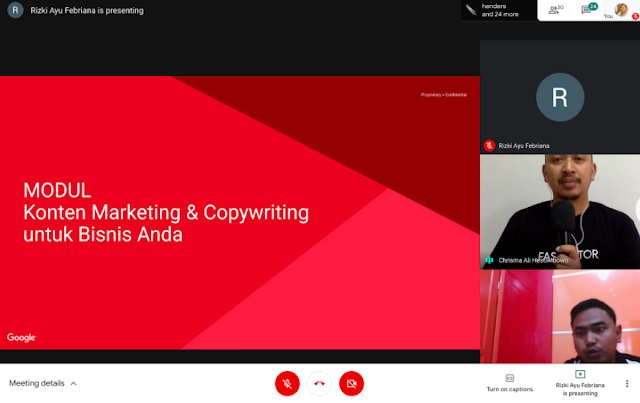Image resolution: width=640 pixels, height=403 pixels.
Task: Click the presented slide titled MODUL Konten Marketing
Action: [240, 213]
